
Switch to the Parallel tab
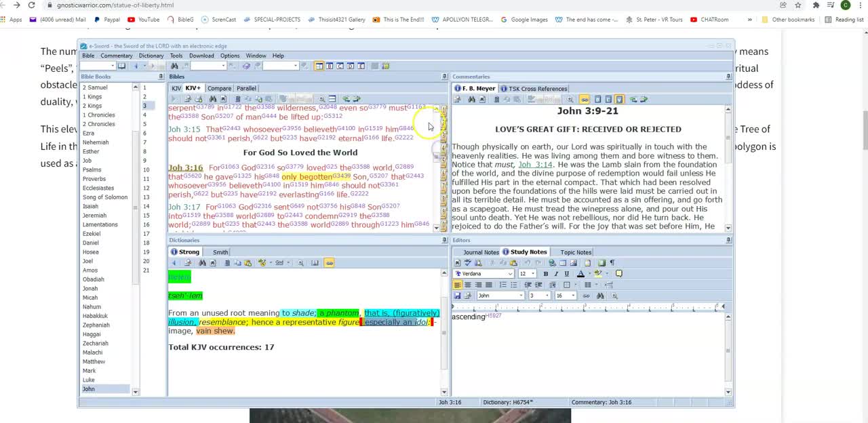pos(246,88)
